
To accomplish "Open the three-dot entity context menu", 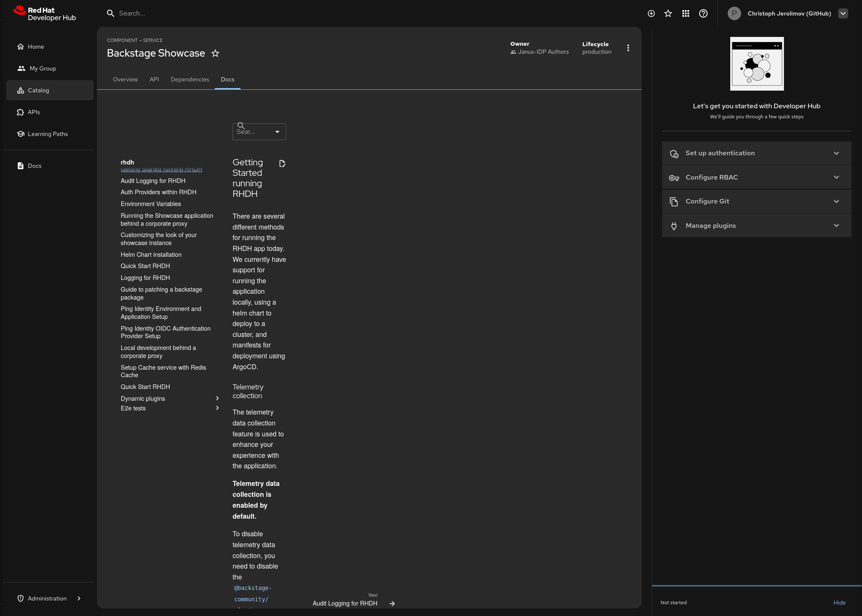I will 628,48.
